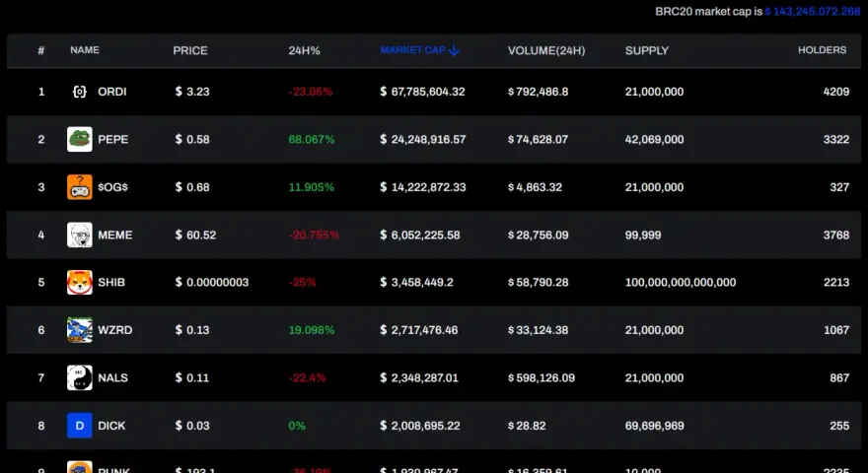Screen dimensions: 868x473
Task: Click the blue D icon for DICK
Action: 80,426
